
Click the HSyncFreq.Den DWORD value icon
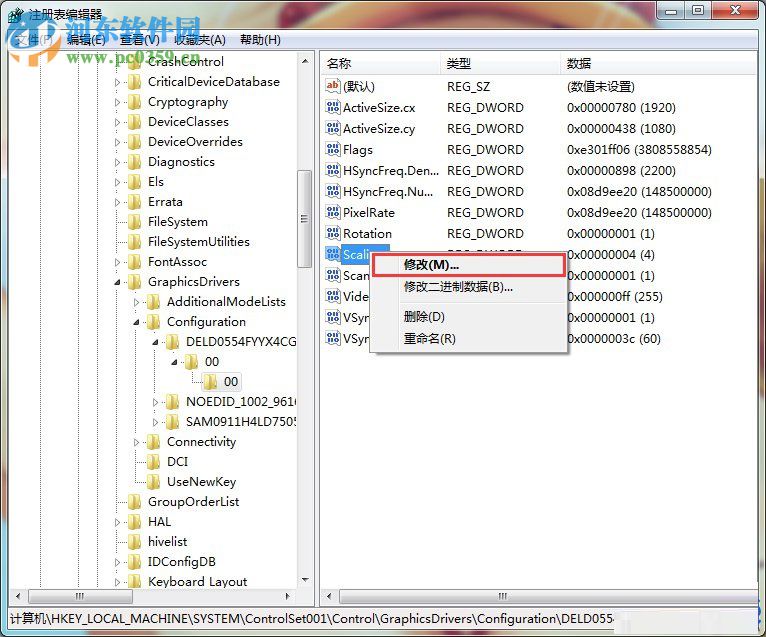tap(333, 170)
